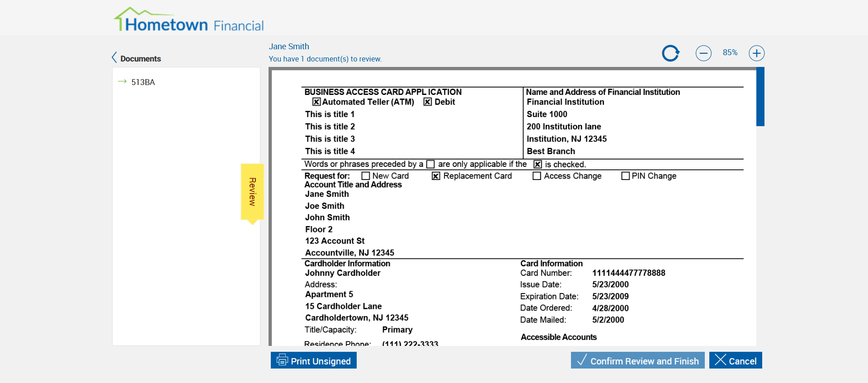
Task: Click the Date Ordered value 4/28/2000
Action: click(610, 308)
